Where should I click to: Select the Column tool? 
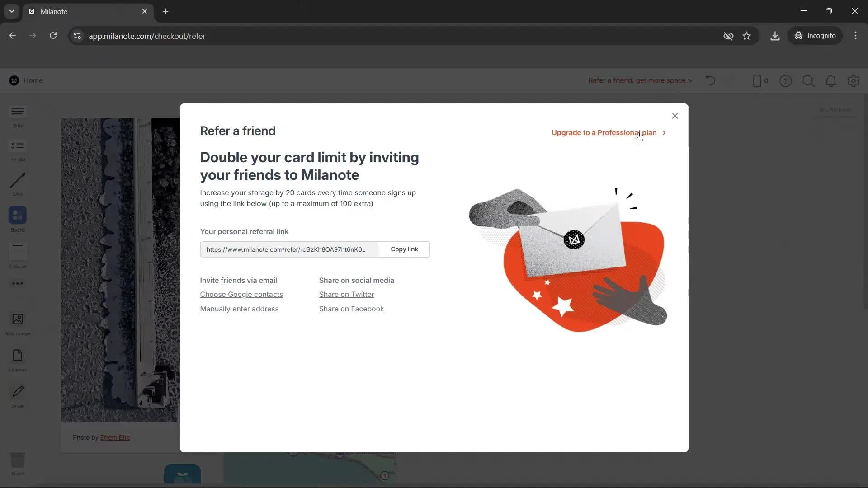[x=18, y=251]
